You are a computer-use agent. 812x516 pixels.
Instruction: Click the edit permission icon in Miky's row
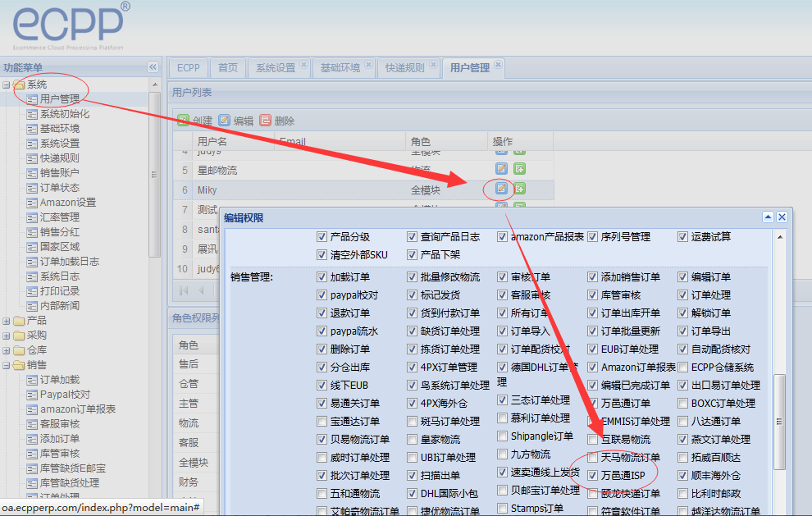coord(501,190)
